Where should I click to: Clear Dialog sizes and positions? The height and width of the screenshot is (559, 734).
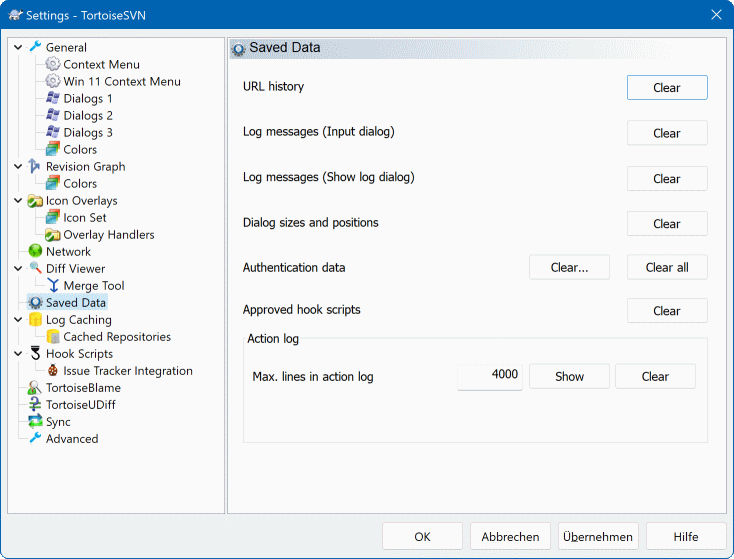tap(667, 224)
